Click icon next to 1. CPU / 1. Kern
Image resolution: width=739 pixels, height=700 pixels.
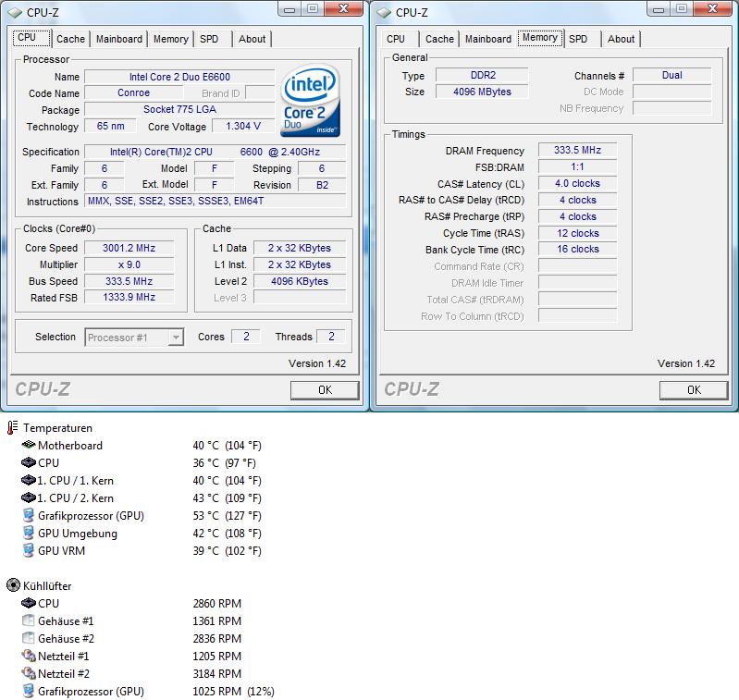(x=29, y=480)
